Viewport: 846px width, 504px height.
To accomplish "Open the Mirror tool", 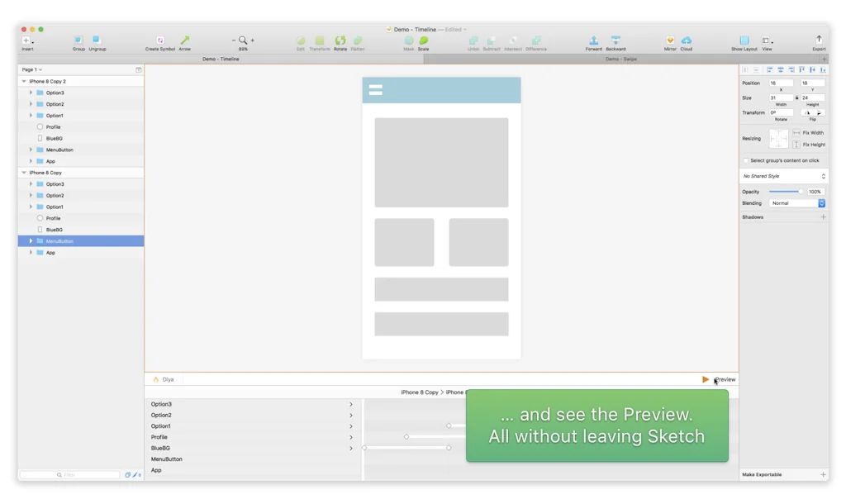I will [670, 40].
